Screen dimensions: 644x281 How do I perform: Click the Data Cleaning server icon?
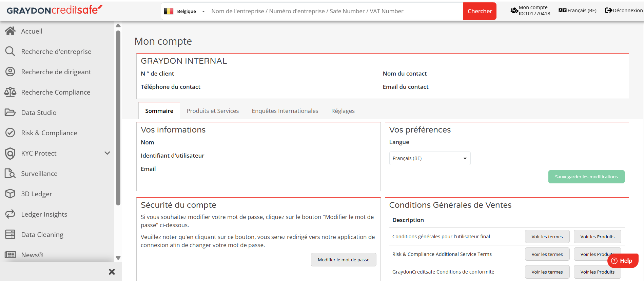pos(10,235)
